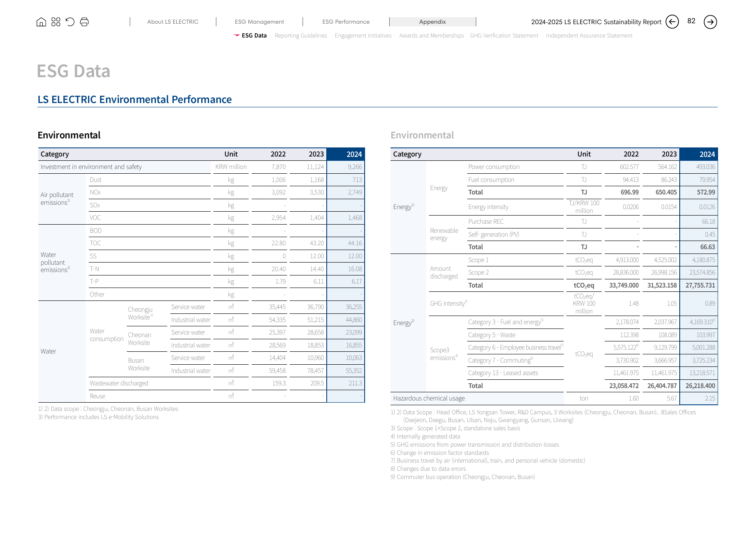Click the 'Power consumption' row label
Image resolution: width=756 pixels, height=535 pixels.
click(494, 167)
